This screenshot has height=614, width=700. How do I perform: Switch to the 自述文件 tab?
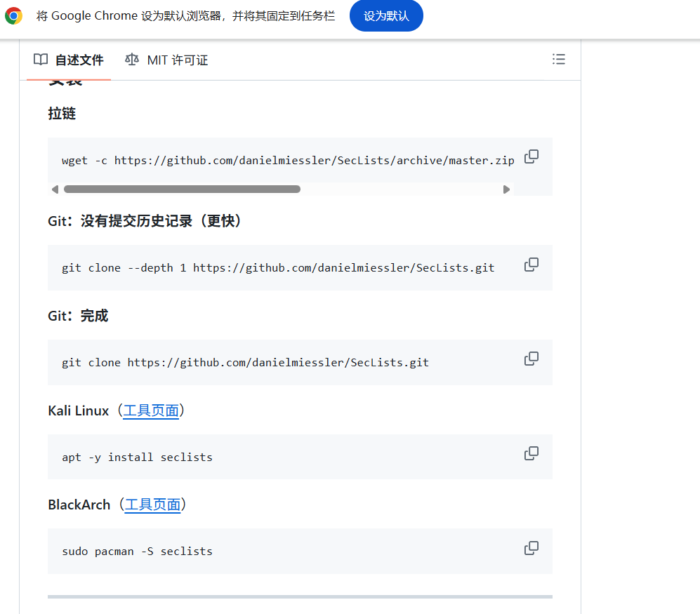[69, 60]
